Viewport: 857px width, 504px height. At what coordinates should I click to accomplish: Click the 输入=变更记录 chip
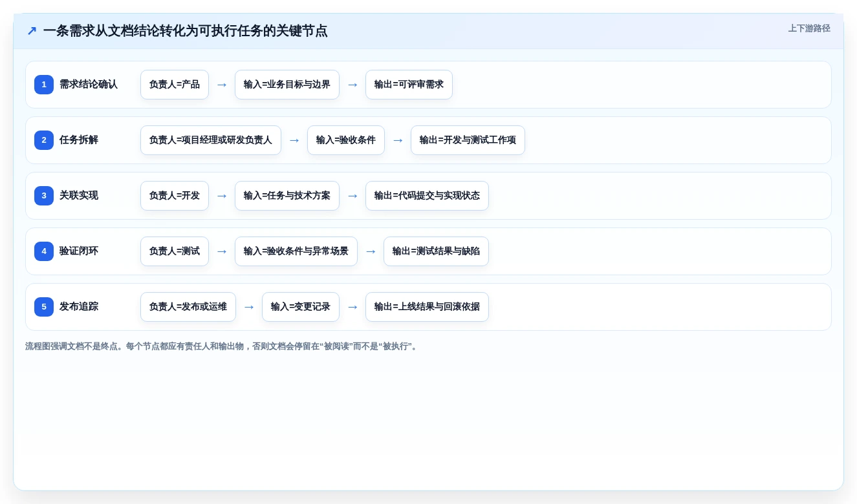pyautogui.click(x=301, y=307)
